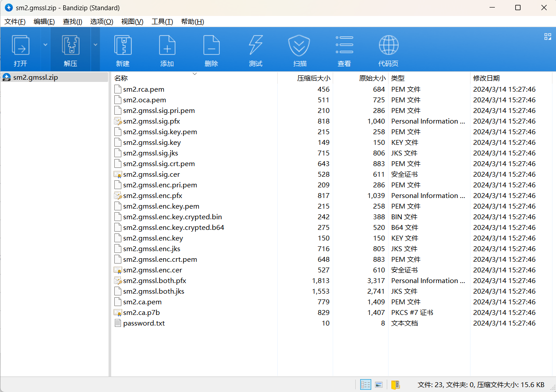Switch to details view in status bar
This screenshot has width=556, height=392.
point(365,384)
